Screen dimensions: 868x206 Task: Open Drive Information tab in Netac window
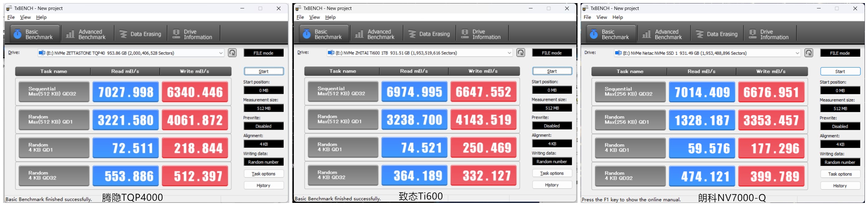[x=770, y=34]
